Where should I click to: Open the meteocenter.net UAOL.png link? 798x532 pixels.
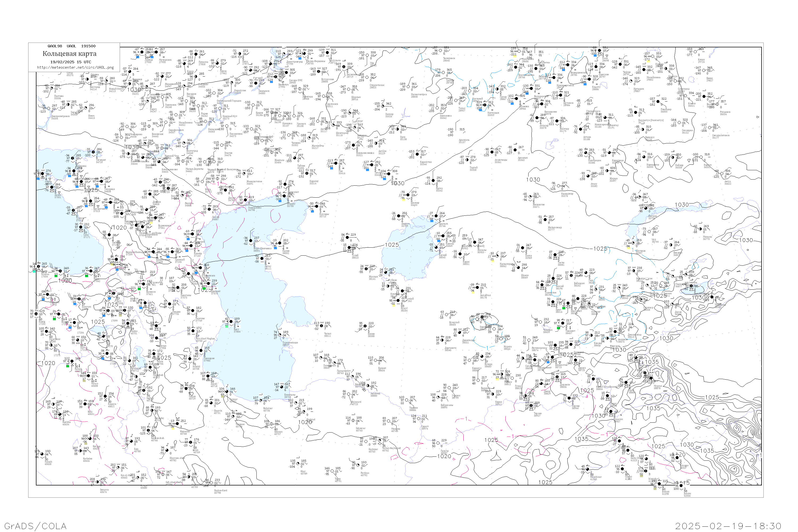pos(75,68)
